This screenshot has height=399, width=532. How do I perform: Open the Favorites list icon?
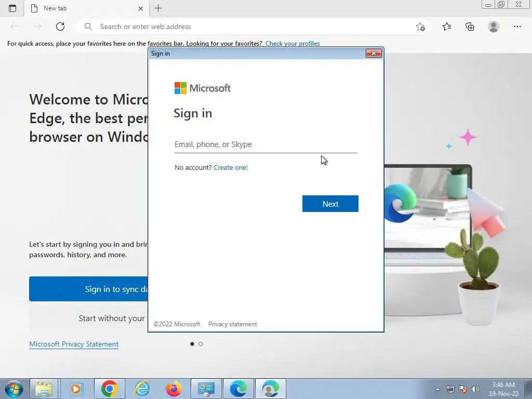point(447,26)
